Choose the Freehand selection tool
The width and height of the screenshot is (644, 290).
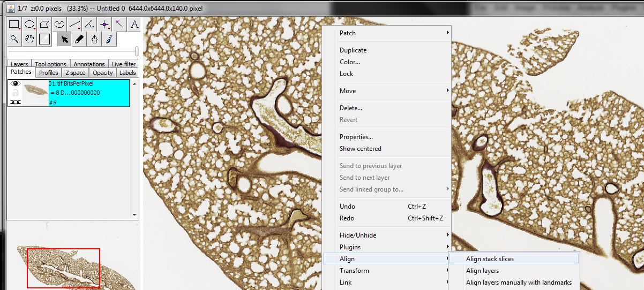(x=59, y=25)
